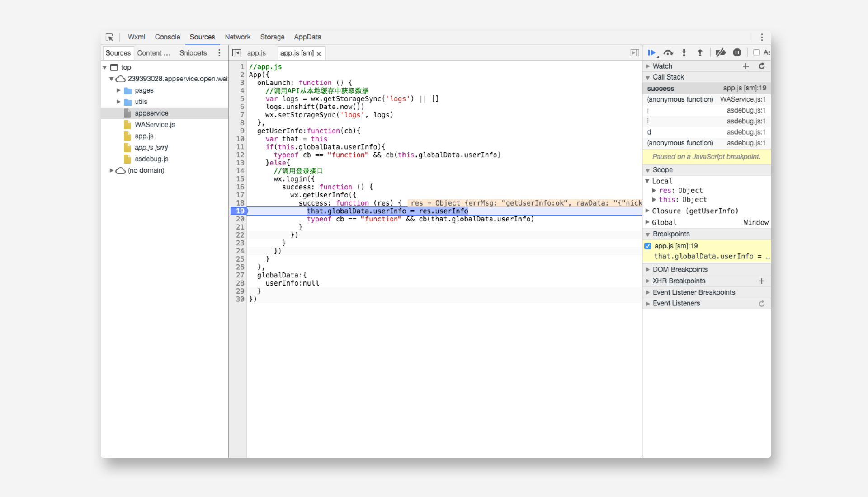Toggle the Deactivate all breakpoints icon
The width and height of the screenshot is (868, 497).
721,52
